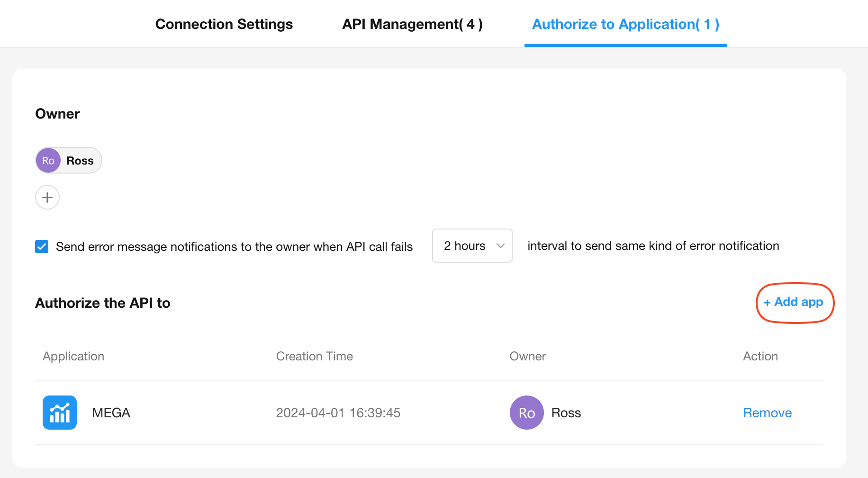The height and width of the screenshot is (478, 868).
Task: Click the MEGA application name
Action: coord(111,413)
